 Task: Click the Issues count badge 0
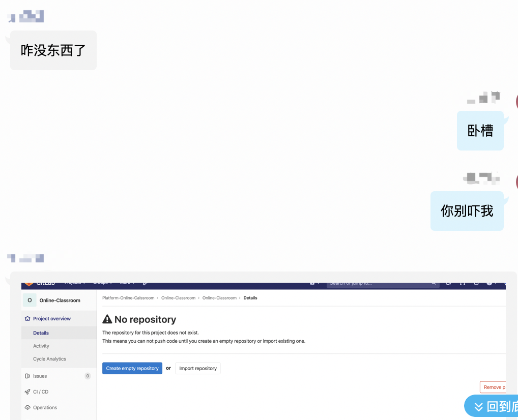[x=88, y=376]
